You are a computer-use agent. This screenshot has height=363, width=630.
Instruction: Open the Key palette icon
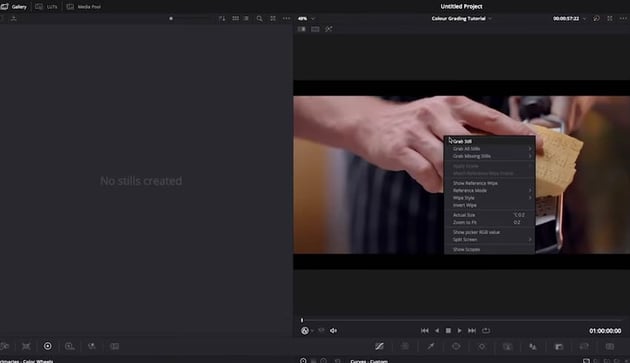point(559,346)
